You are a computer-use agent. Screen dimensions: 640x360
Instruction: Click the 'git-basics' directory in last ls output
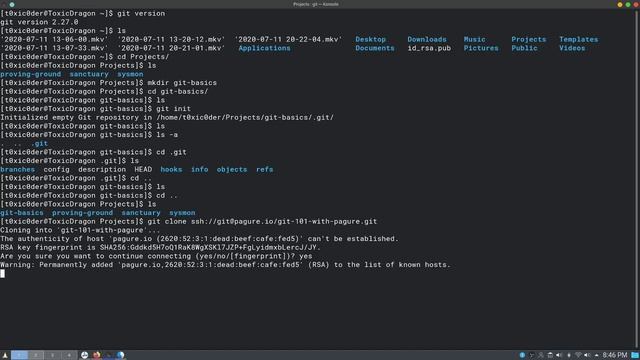coord(22,213)
